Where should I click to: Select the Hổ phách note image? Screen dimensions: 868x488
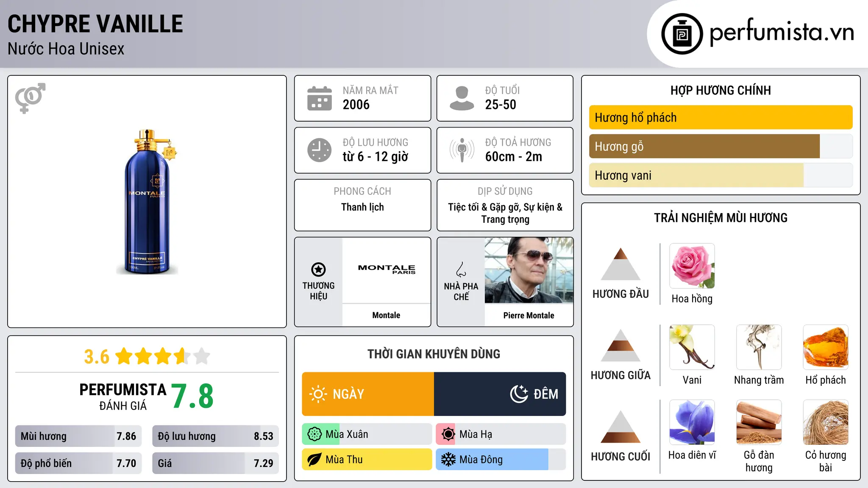click(x=826, y=347)
